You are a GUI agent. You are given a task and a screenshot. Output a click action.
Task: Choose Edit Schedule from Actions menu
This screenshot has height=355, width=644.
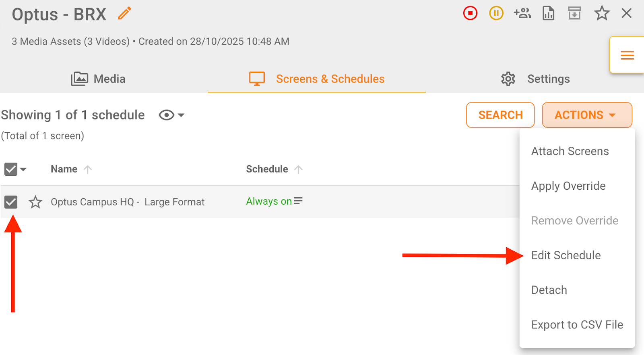click(566, 255)
